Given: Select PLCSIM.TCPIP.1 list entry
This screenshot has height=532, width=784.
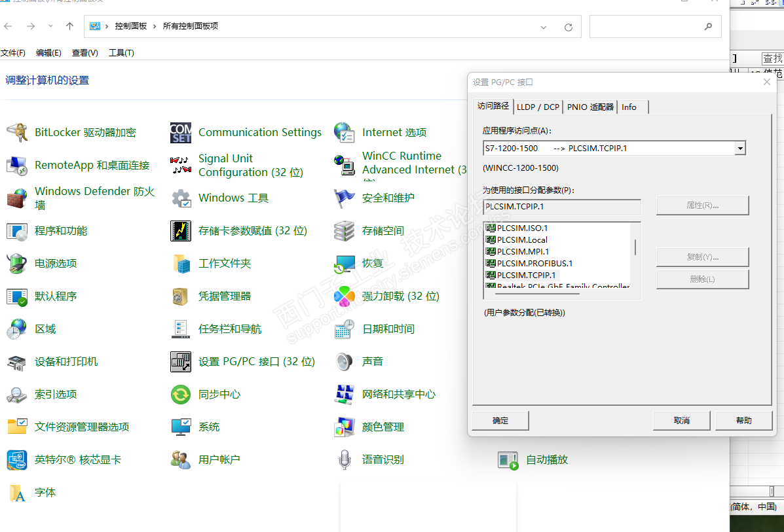Looking at the screenshot, I should pos(521,275).
